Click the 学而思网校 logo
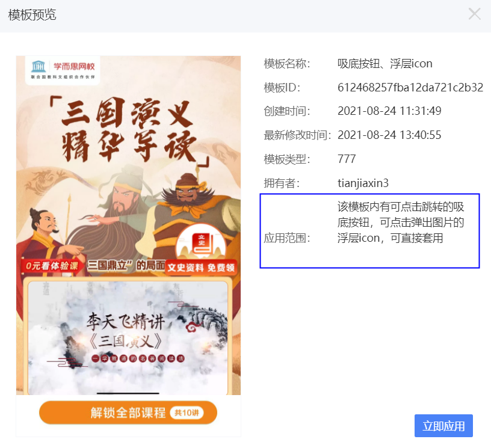 63,70
